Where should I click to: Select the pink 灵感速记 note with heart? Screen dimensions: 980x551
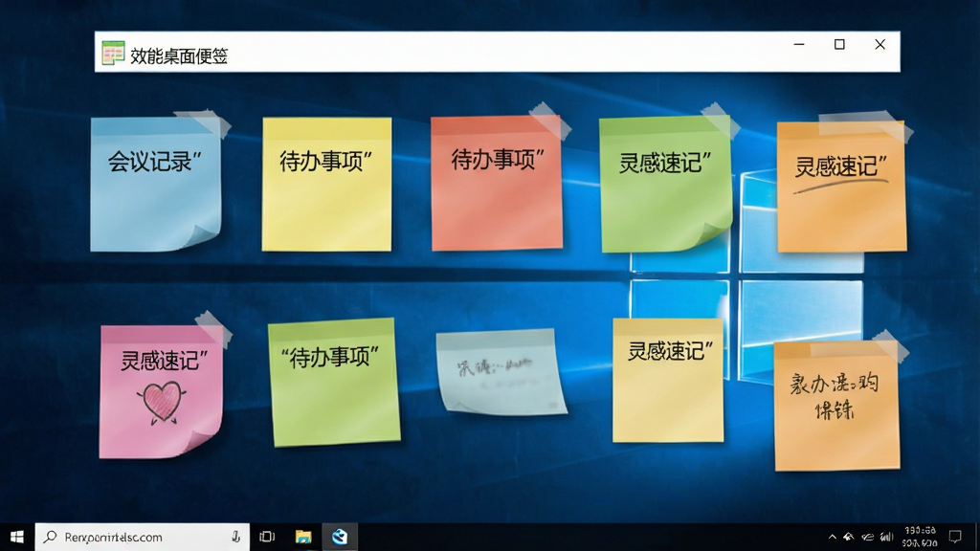(x=161, y=391)
